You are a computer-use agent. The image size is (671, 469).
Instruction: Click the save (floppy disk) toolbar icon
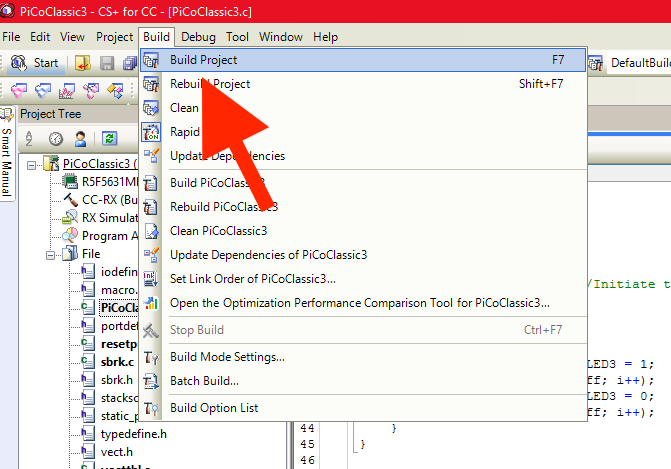tap(107, 63)
